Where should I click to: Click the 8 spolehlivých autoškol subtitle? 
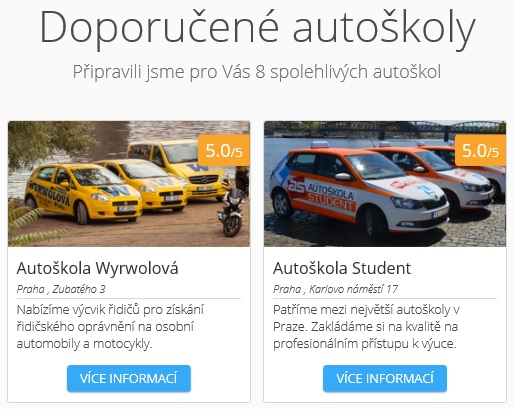tap(257, 72)
